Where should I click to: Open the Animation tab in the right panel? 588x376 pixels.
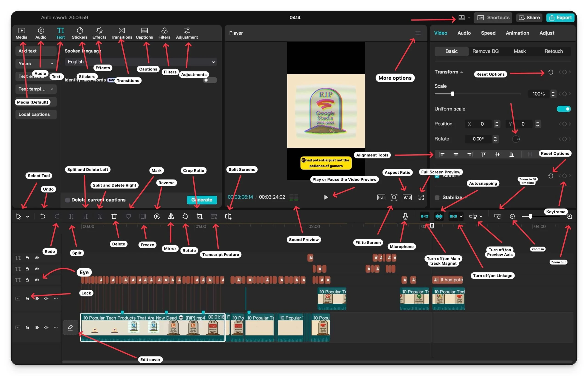(x=517, y=33)
